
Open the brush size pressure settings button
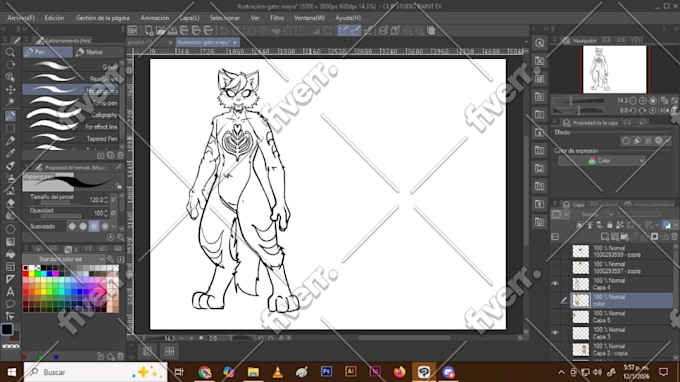[x=114, y=199]
